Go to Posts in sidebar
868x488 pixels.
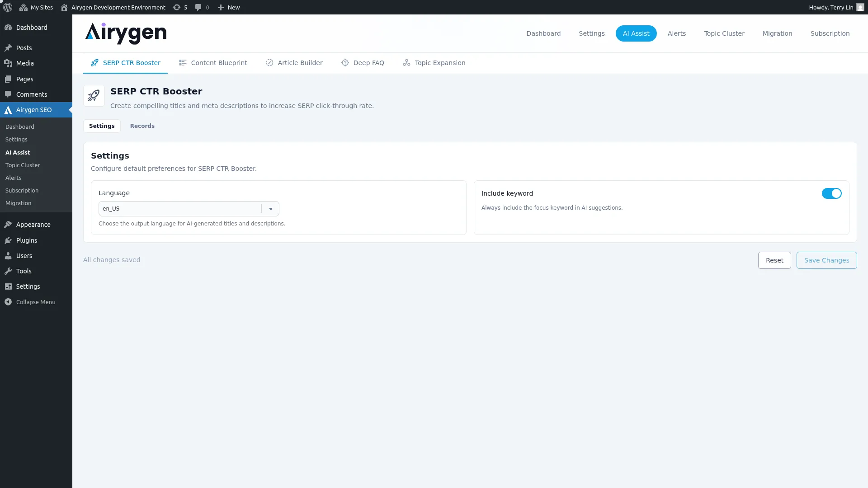coord(36,48)
